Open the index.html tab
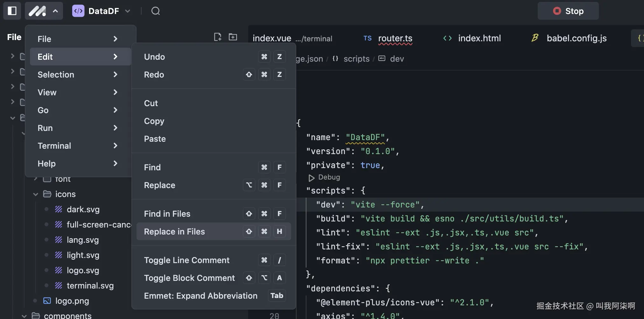 coord(479,38)
